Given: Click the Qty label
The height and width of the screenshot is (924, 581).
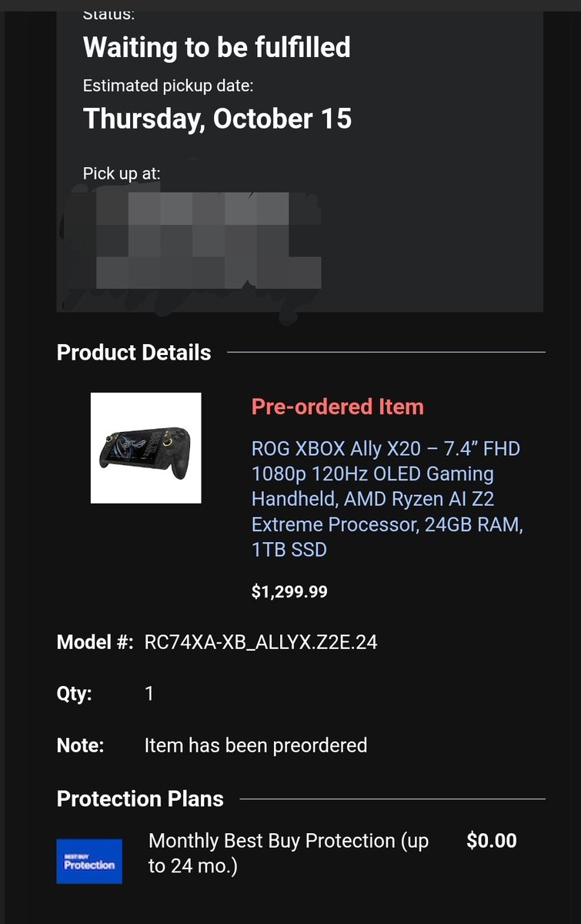Looking at the screenshot, I should pos(75,694).
